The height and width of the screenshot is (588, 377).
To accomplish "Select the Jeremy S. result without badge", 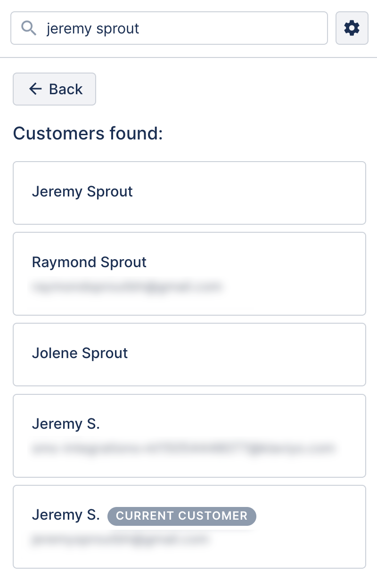I will click(189, 435).
